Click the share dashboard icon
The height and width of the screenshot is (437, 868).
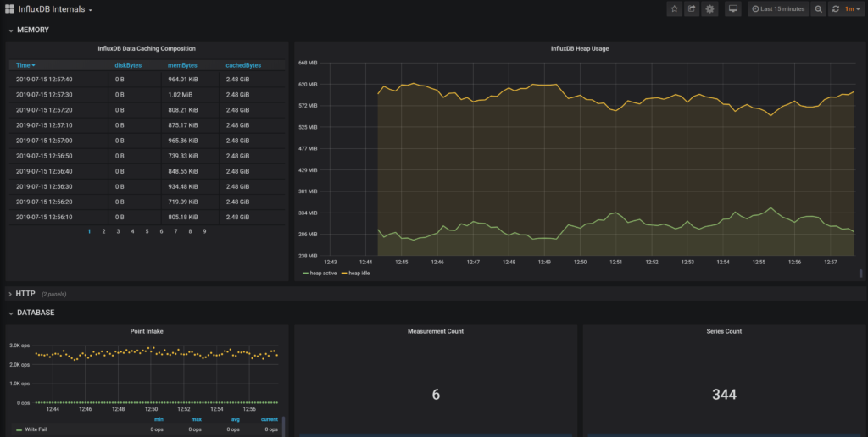coord(692,8)
